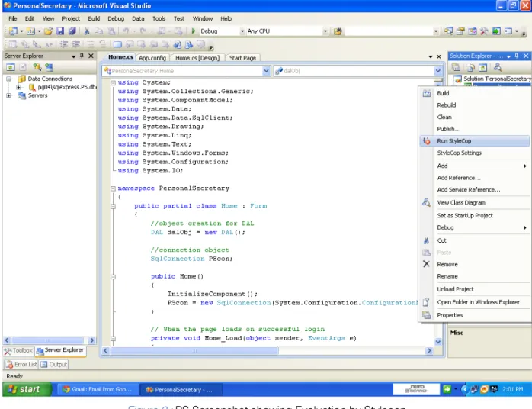
Task: Open the Server Explorer window position dropdown
Action: coord(74,56)
